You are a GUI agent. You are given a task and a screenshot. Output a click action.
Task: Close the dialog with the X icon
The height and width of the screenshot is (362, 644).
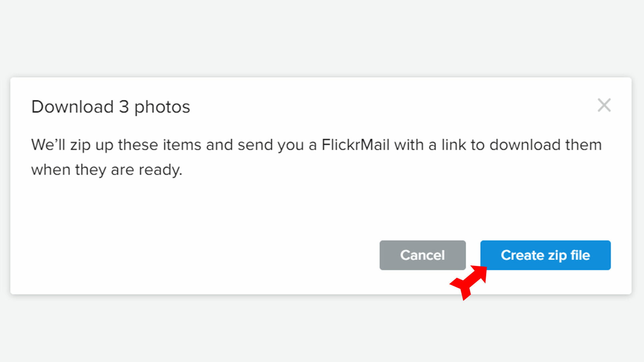(604, 105)
